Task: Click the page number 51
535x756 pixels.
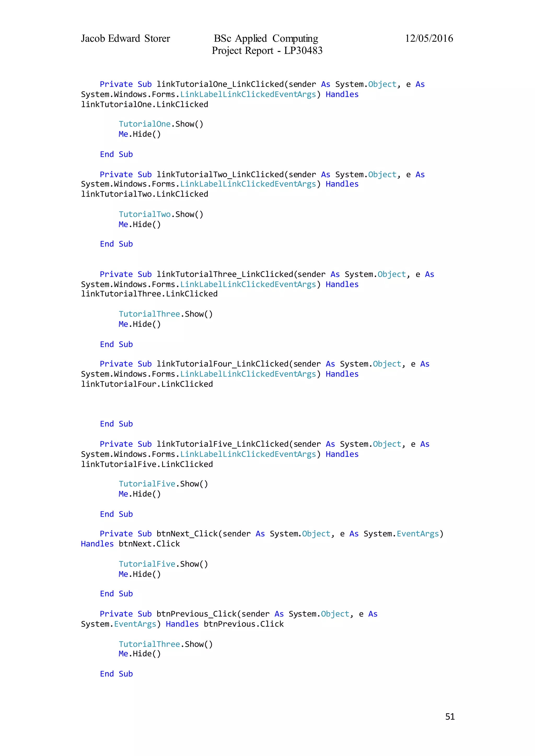Action: click(450, 717)
